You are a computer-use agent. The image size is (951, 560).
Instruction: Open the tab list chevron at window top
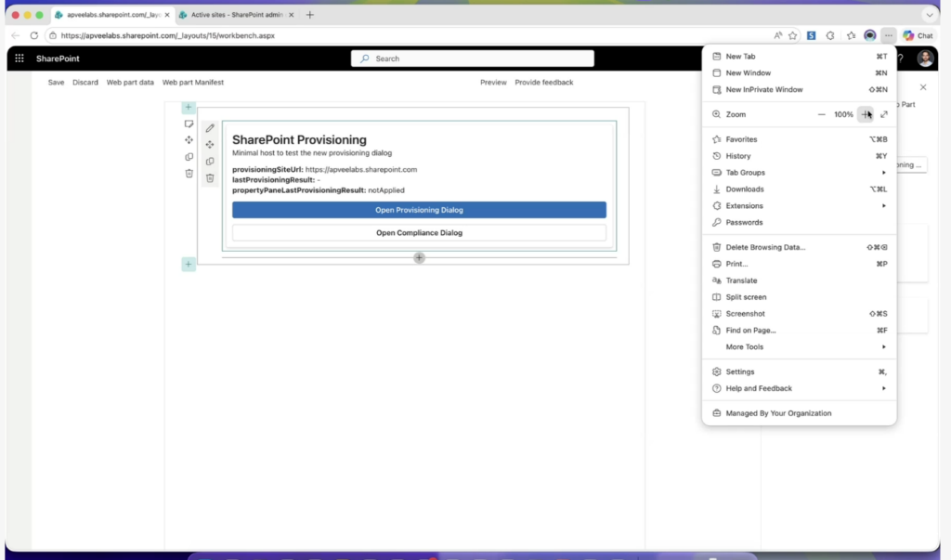[x=929, y=15]
